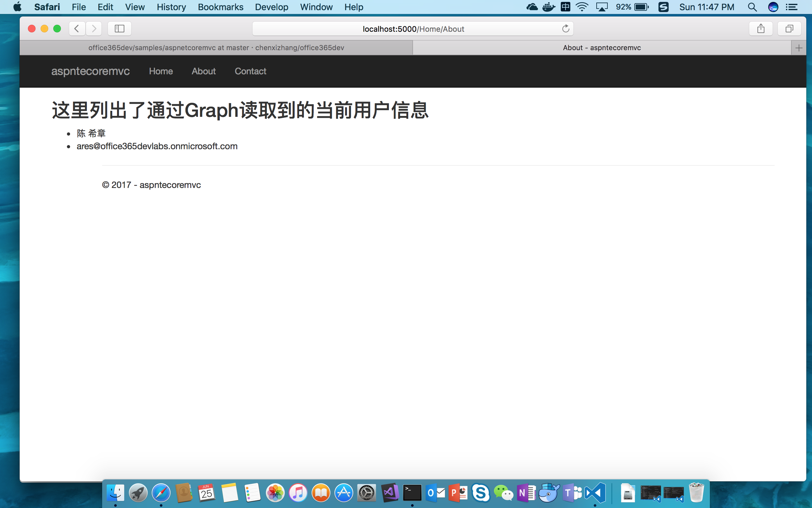Open the History menu
812x508 pixels.
point(172,7)
